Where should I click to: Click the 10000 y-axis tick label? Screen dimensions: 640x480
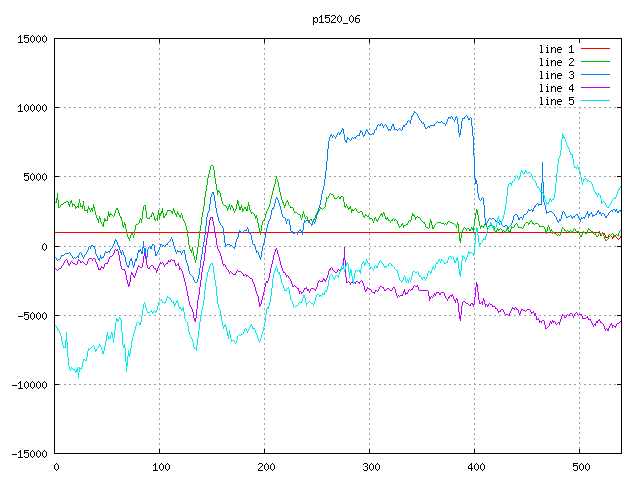click(31, 108)
